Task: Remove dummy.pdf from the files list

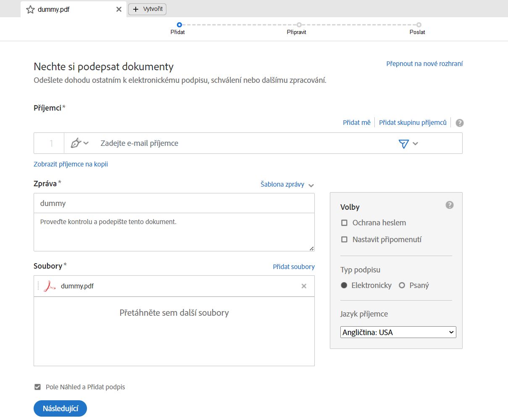Action: point(304,286)
